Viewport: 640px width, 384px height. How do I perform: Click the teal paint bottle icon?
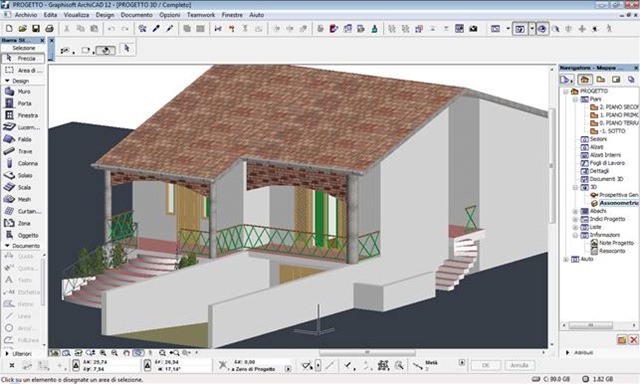click(x=374, y=29)
